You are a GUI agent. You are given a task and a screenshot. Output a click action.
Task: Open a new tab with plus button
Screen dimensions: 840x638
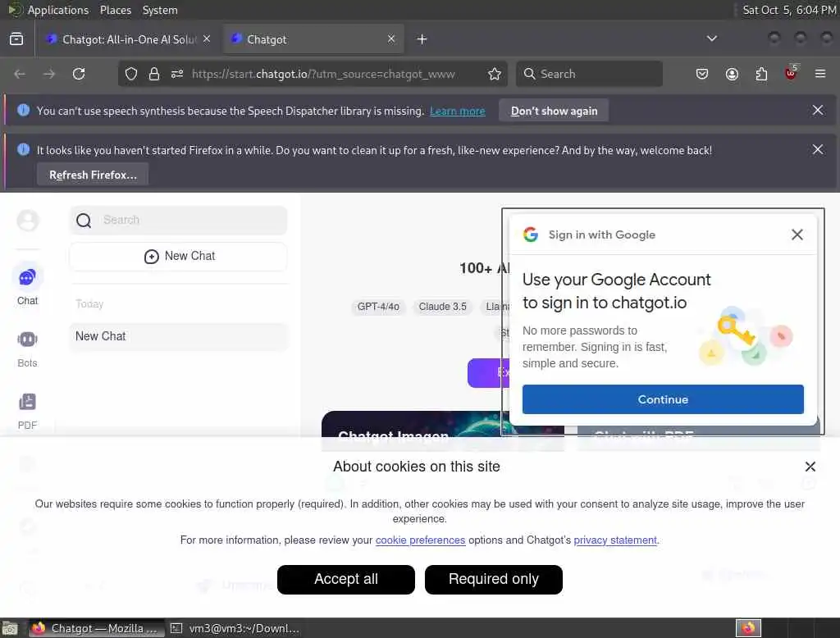[422, 39]
